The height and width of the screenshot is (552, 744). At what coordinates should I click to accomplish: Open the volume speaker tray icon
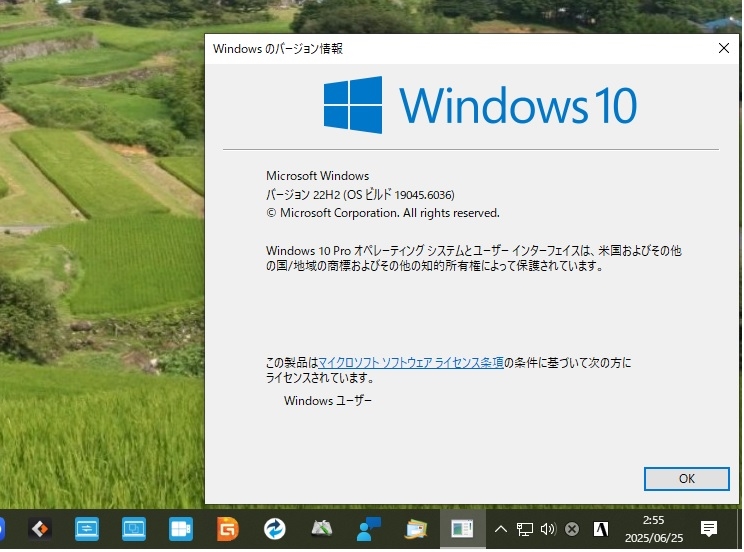click(x=548, y=528)
